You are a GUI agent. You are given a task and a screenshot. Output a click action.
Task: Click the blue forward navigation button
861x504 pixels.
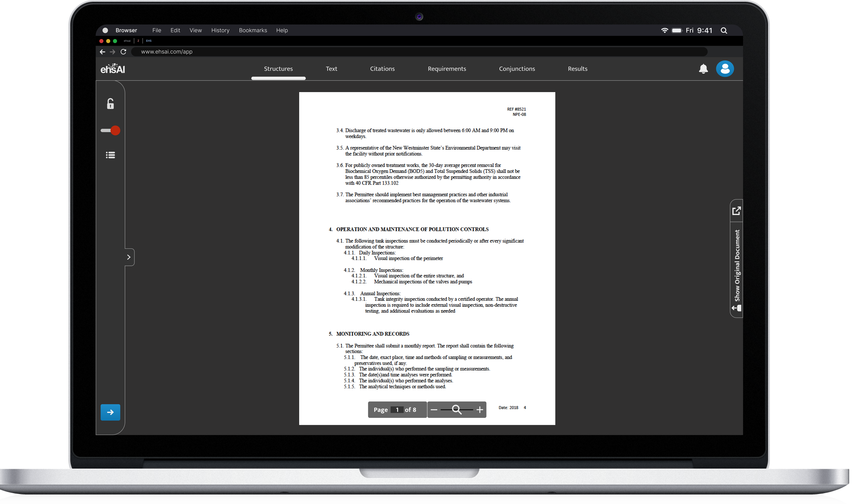pos(110,412)
